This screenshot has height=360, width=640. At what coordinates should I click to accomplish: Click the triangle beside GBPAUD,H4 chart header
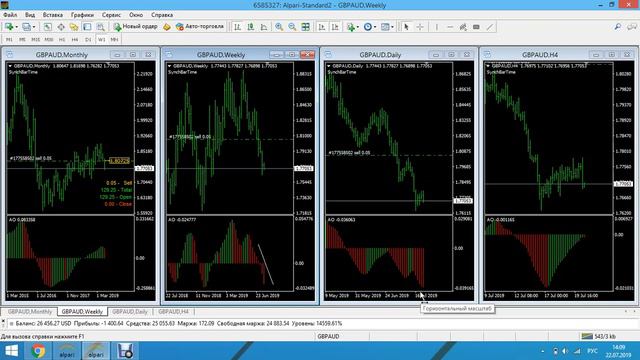click(x=488, y=66)
